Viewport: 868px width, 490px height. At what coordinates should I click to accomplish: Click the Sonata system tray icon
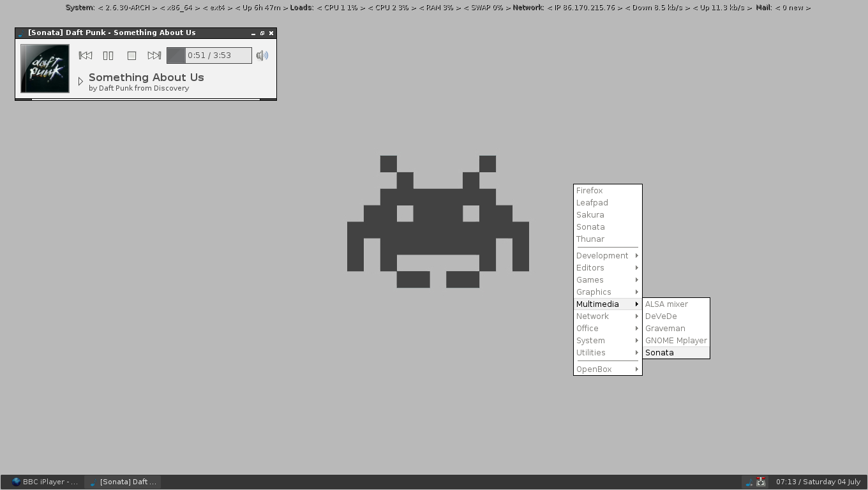(749, 482)
